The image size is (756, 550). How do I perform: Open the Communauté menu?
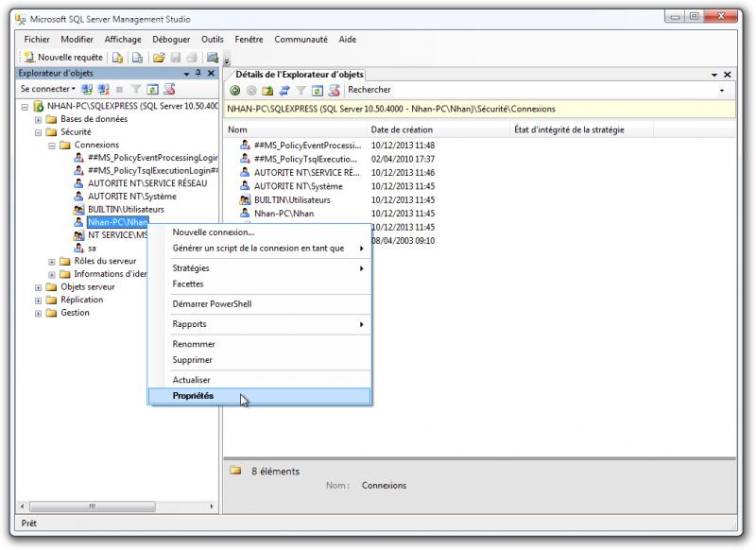[301, 40]
